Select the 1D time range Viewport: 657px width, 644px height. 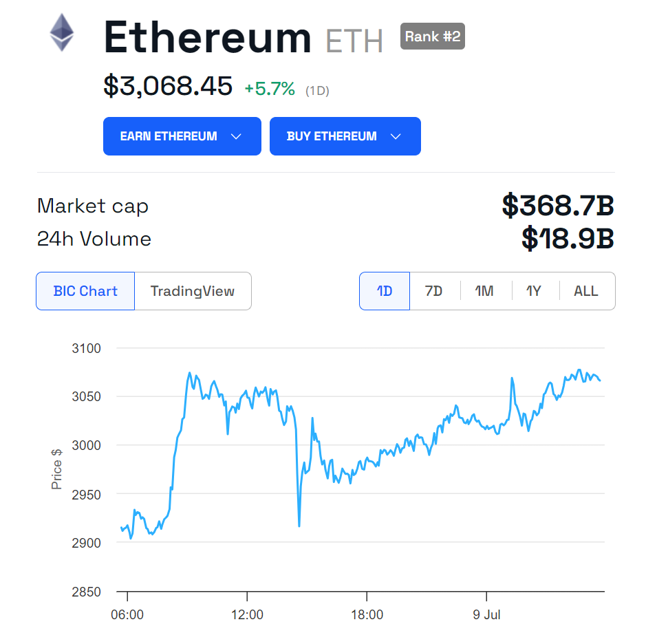pos(385,291)
